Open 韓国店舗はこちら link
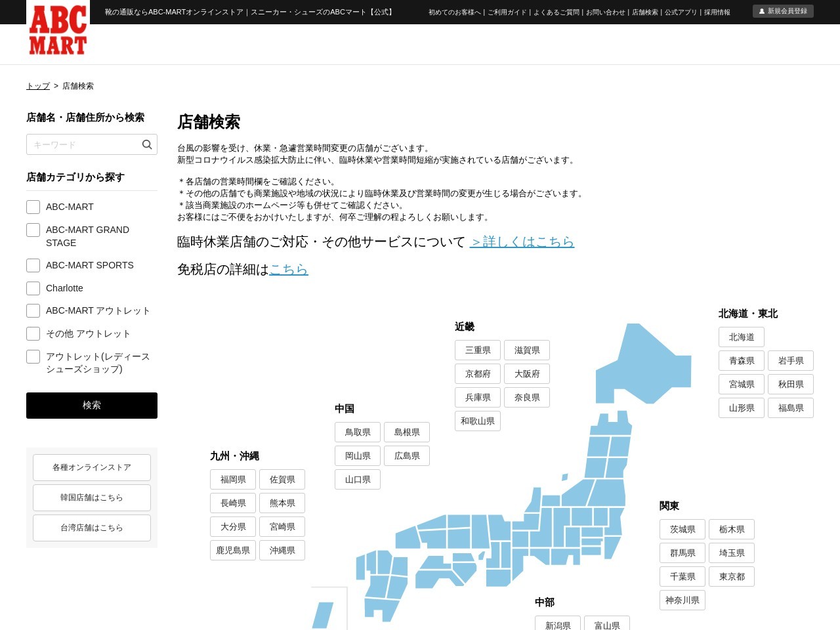Image resolution: width=840 pixels, height=630 pixels. (92, 497)
